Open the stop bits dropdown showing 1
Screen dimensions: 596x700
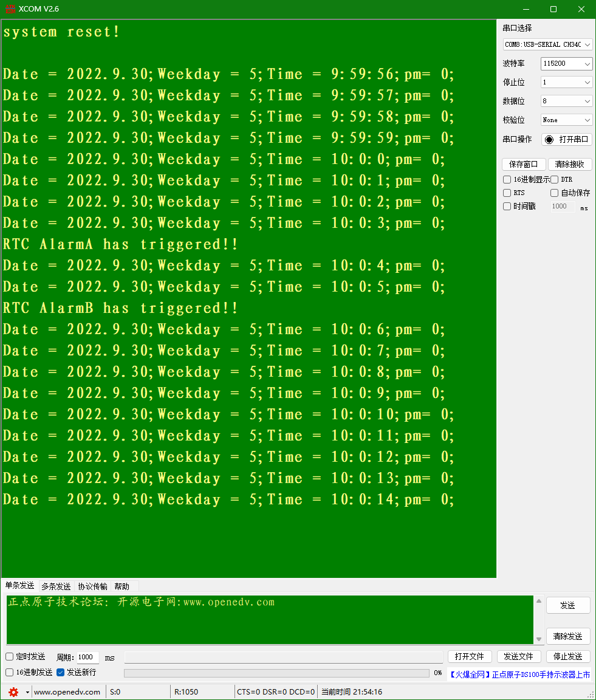pos(566,82)
